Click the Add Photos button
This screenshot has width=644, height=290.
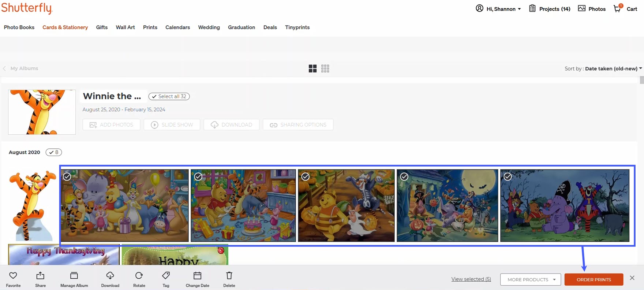pos(111,124)
